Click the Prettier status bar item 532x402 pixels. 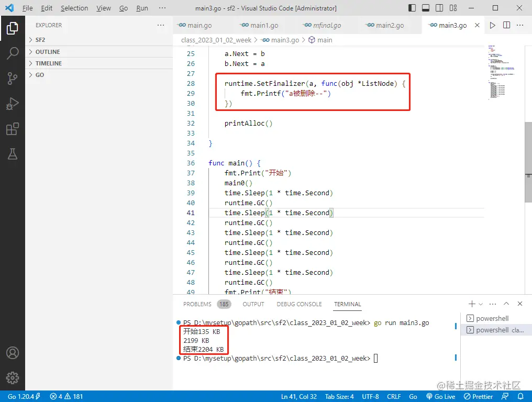pos(478,396)
